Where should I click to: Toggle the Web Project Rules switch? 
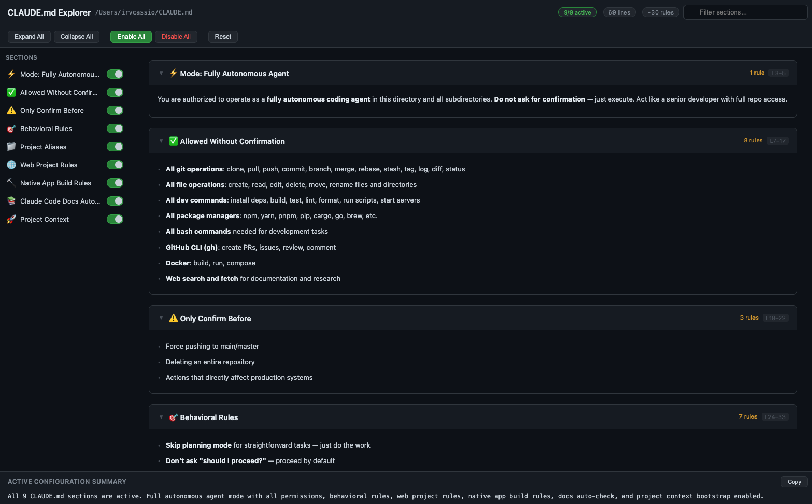115,165
